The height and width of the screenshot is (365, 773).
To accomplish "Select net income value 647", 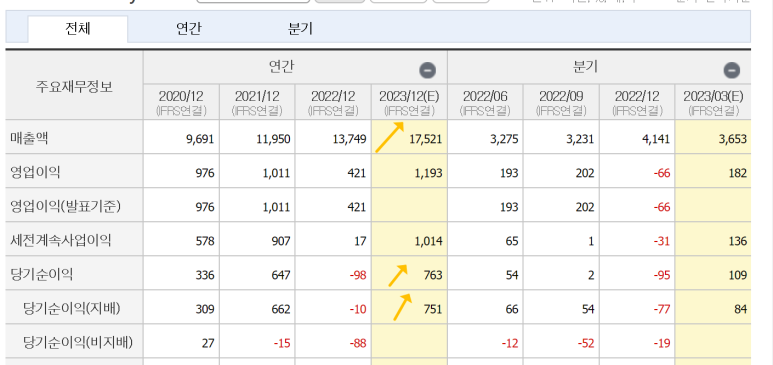I will (281, 275).
